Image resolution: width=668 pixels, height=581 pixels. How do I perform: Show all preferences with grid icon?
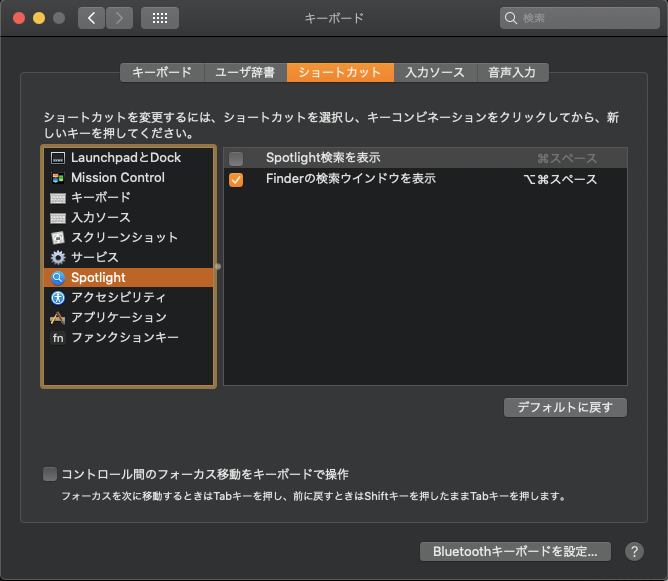click(x=160, y=18)
